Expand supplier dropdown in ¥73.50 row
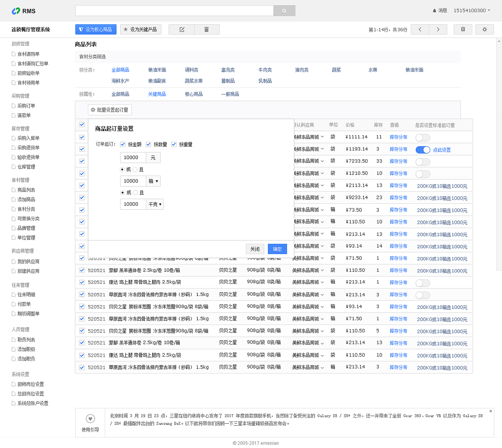 (322, 210)
